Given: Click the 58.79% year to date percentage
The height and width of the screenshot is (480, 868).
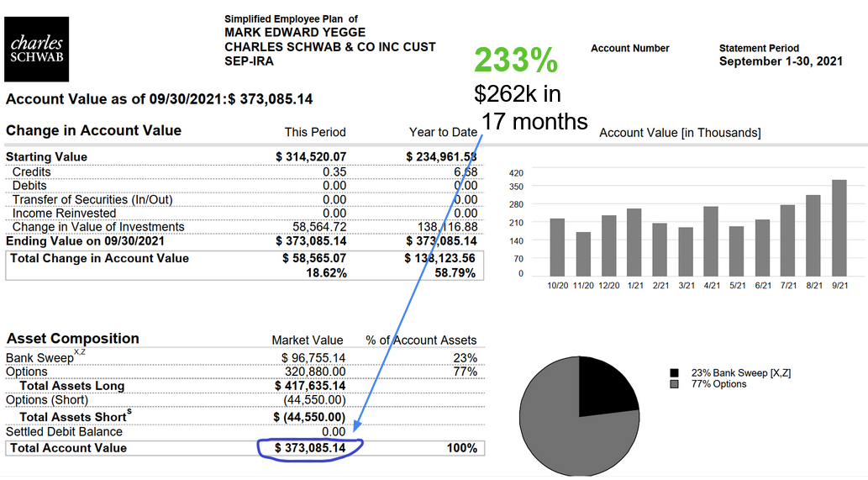Looking at the screenshot, I should point(455,273).
